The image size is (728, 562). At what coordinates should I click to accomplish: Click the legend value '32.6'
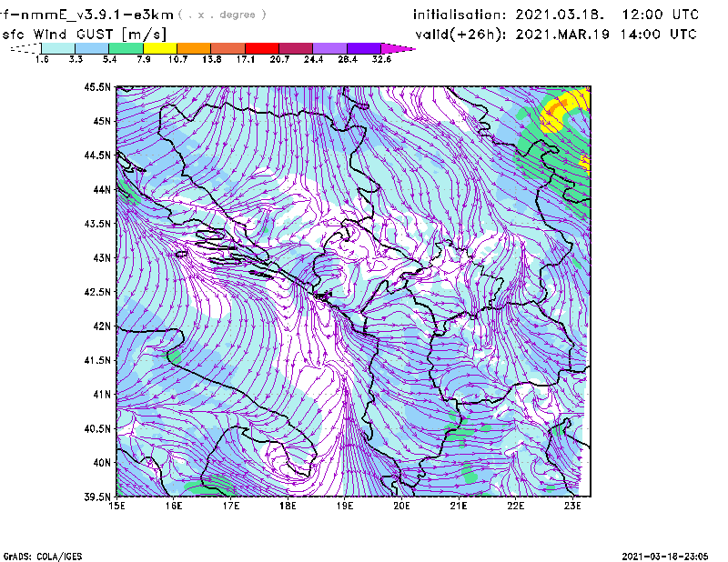(x=381, y=59)
